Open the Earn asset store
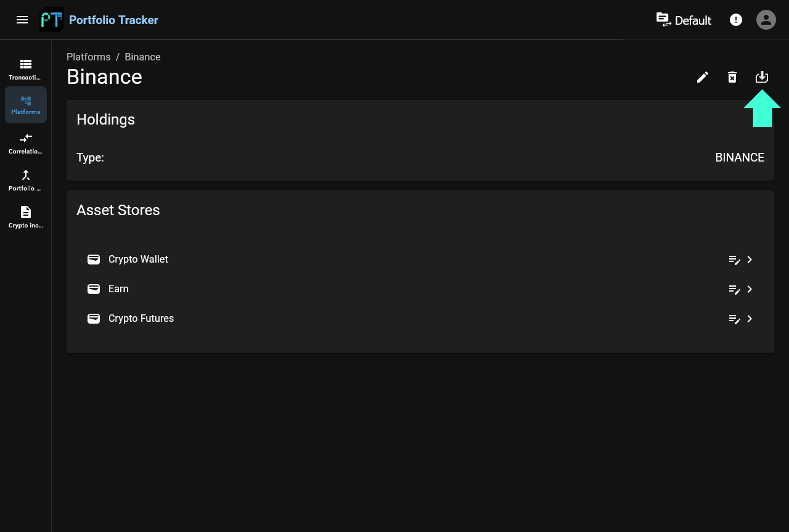This screenshot has height=532, width=789. 420,289
